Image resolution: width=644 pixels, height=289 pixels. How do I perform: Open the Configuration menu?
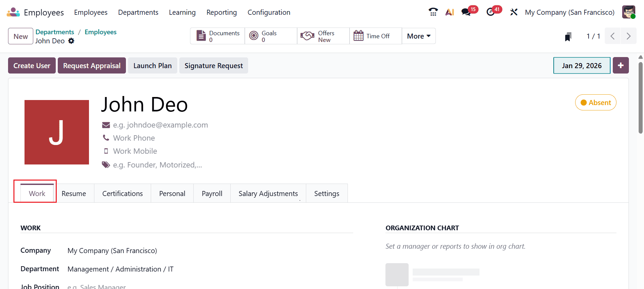[269, 12]
